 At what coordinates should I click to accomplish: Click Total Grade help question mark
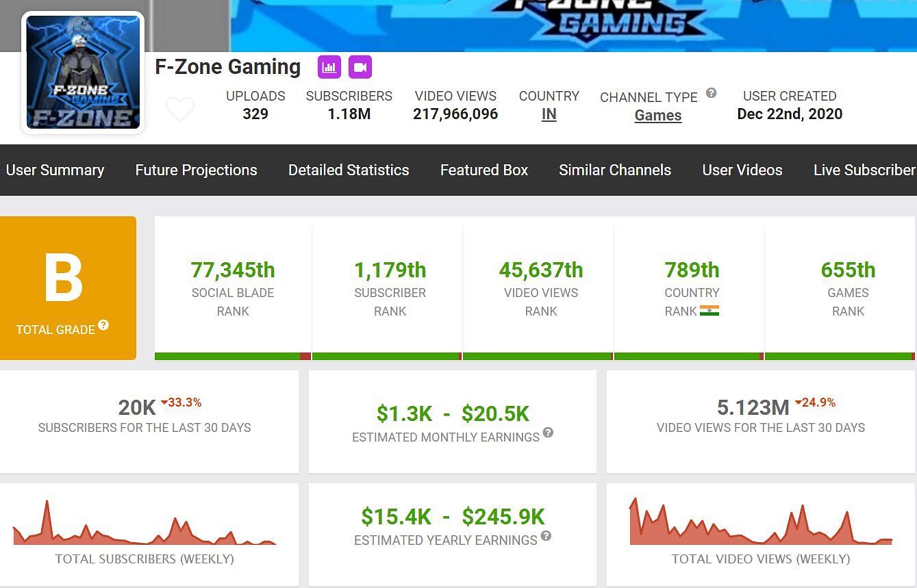click(103, 324)
